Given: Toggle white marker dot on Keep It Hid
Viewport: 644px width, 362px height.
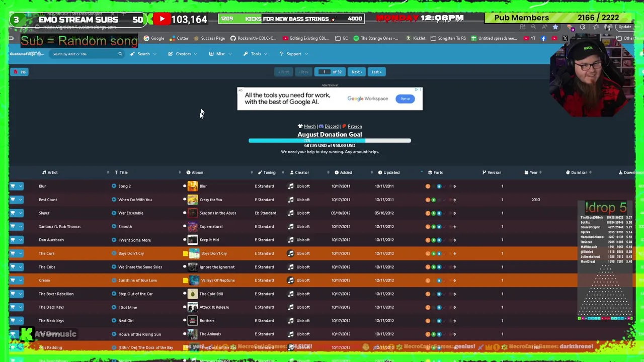Looking at the screenshot, I should point(185,240).
